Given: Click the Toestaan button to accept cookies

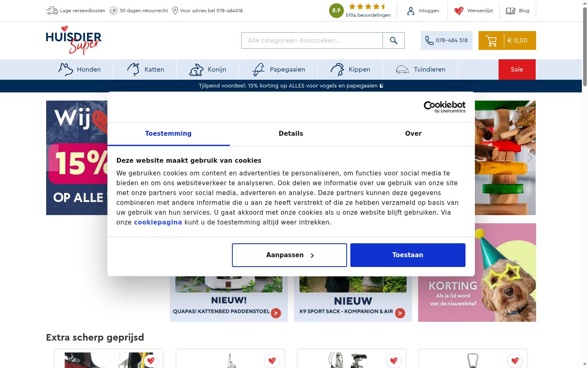Looking at the screenshot, I should click(408, 255).
